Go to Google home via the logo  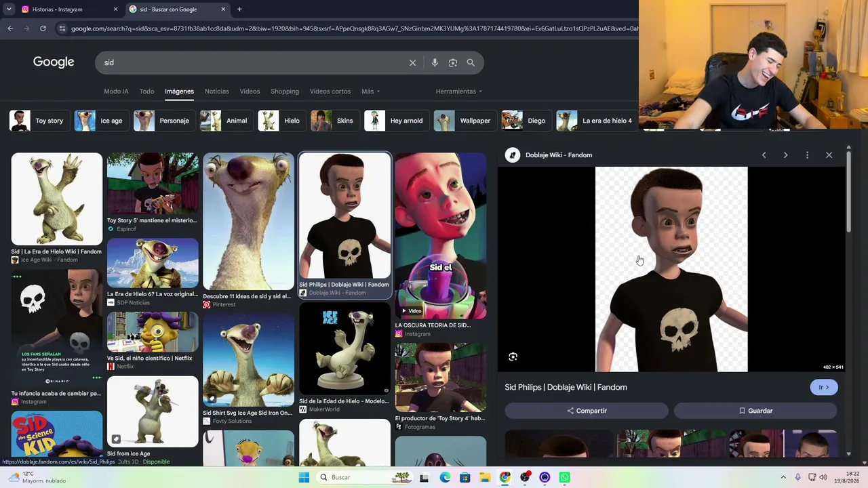pos(54,62)
